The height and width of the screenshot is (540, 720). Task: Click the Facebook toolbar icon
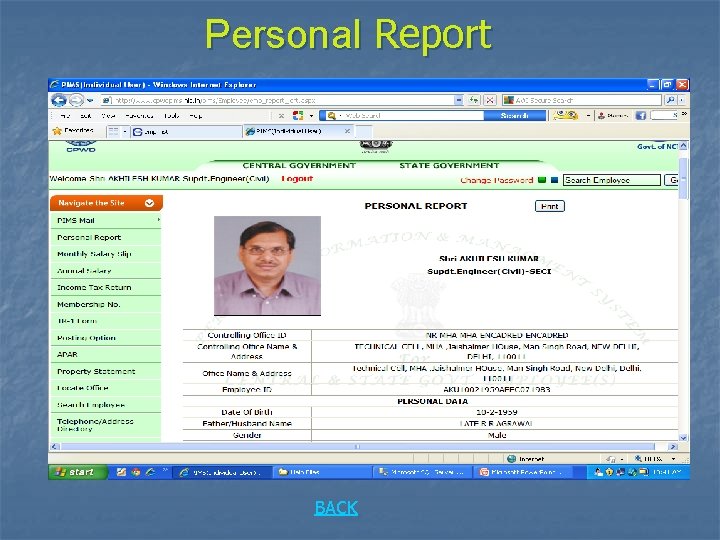point(641,116)
